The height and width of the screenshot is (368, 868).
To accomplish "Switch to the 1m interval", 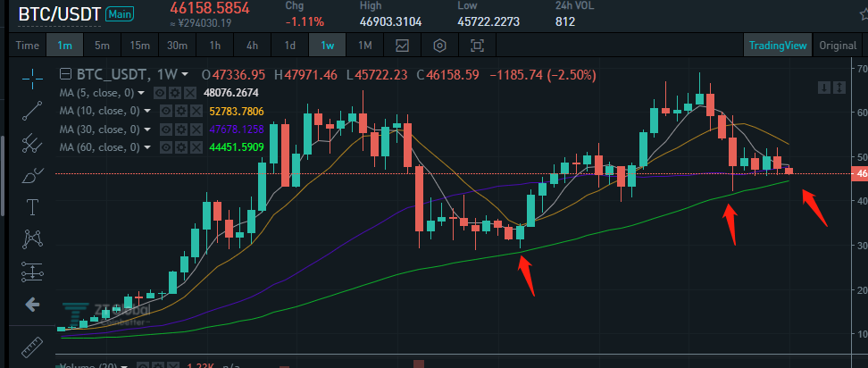I will point(65,46).
